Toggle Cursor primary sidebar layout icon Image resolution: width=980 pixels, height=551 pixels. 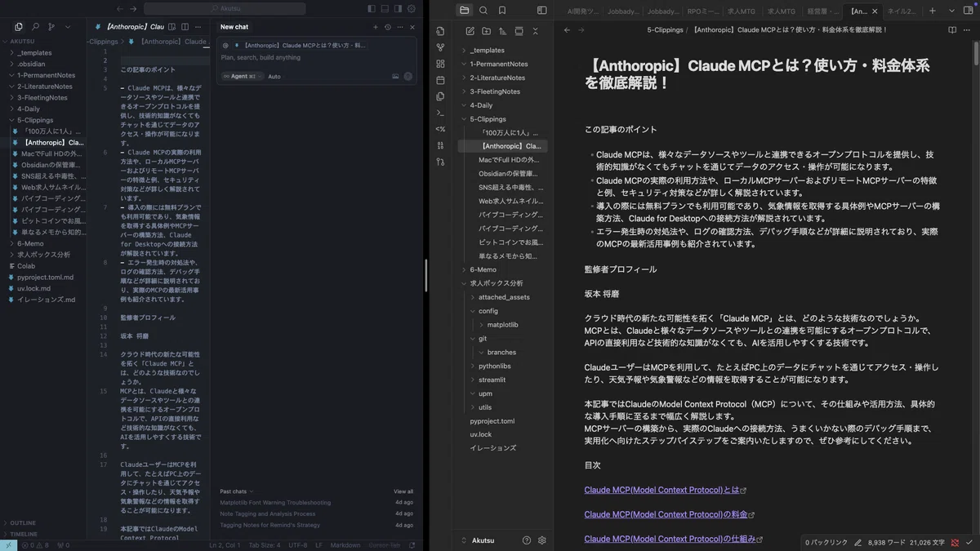(x=372, y=8)
